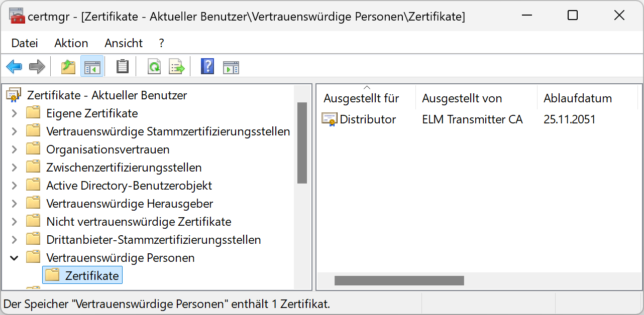Open help with blue question mark icon
Screen dimensions: 644x315
click(x=207, y=66)
